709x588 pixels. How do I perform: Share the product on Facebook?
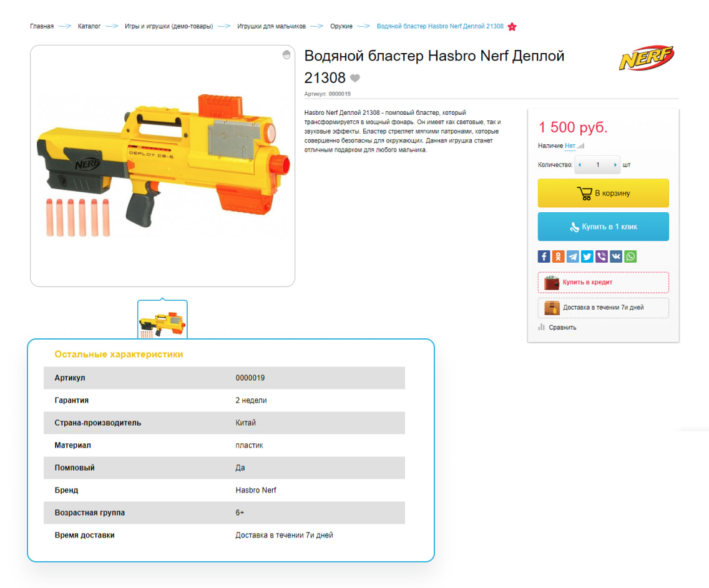tap(544, 257)
